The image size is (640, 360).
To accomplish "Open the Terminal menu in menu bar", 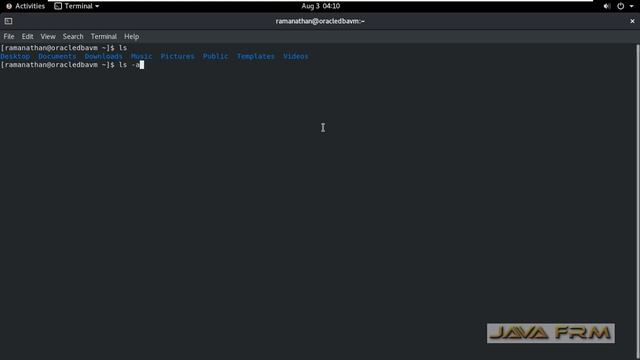I will click(103, 36).
